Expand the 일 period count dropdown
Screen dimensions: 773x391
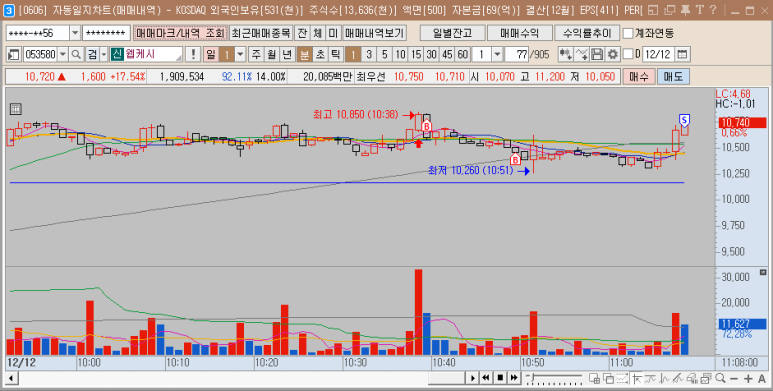(240, 54)
